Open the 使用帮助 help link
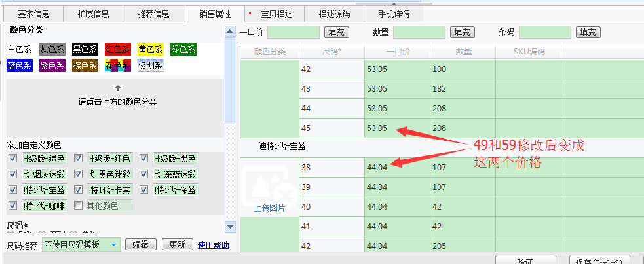This screenshot has width=644, height=264. click(x=214, y=245)
